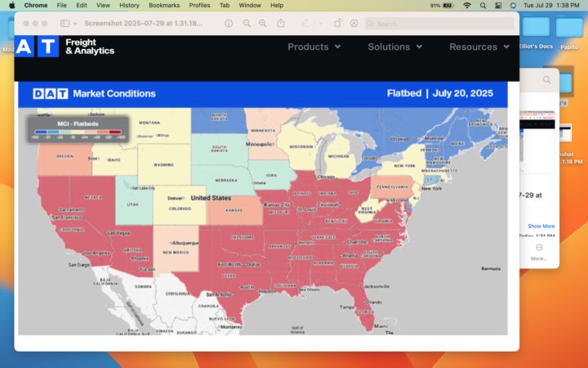The image size is (588, 368).
Task: Open the date and time clock
Action: pyautogui.click(x=551, y=5)
